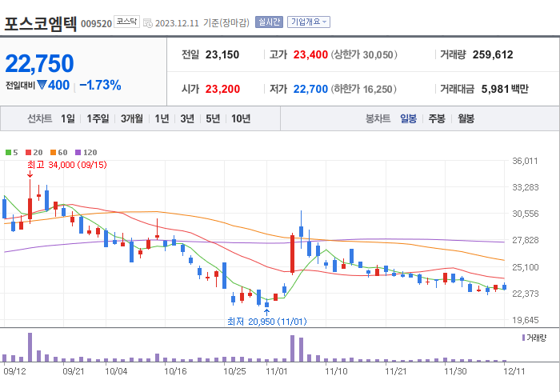Viewport: 560px width, 392px height.
Task: Select the 1일 line chart tab
Action: (67, 118)
